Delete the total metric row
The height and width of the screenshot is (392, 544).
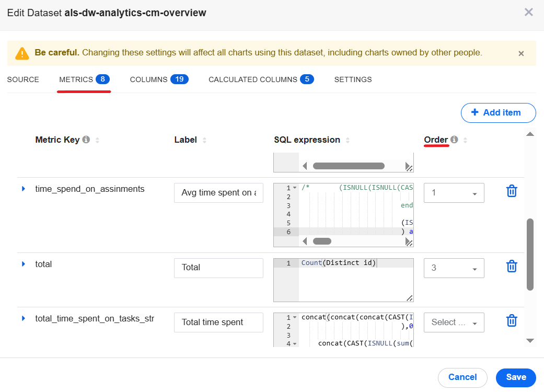point(512,267)
